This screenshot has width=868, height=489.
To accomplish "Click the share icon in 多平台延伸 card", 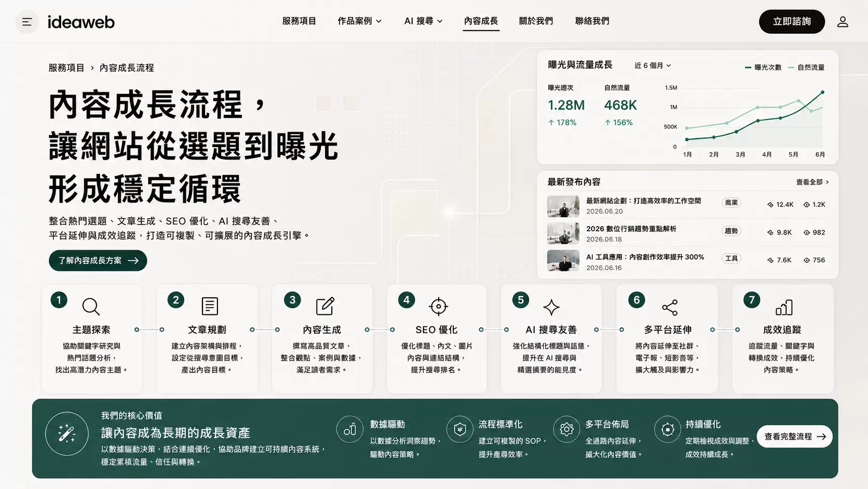I will pos(670,307).
